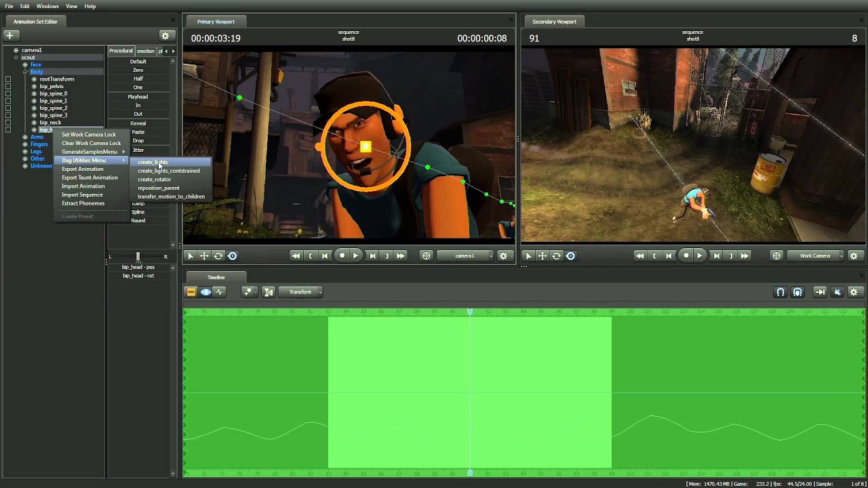
Task: Apply the Zero preset
Action: 138,70
